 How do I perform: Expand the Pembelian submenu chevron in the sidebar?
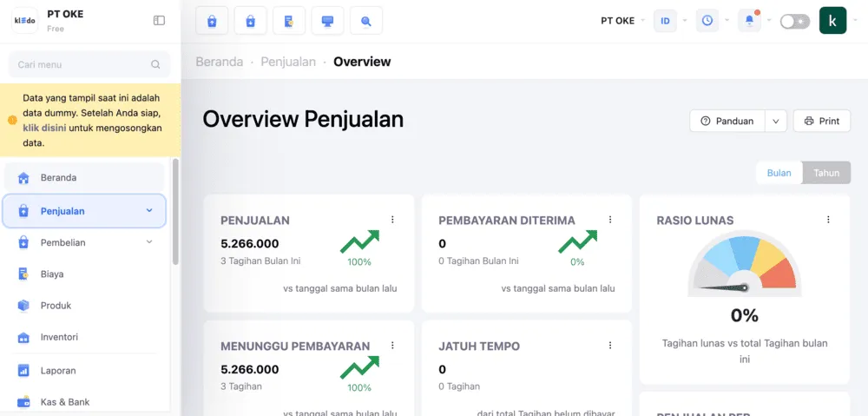[149, 242]
